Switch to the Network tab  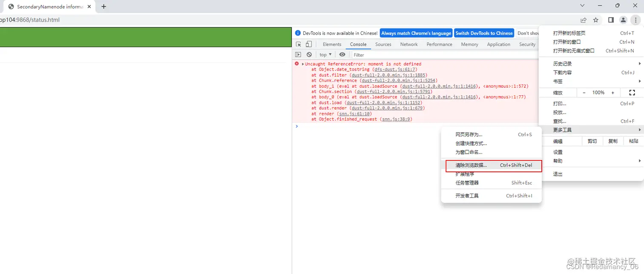[x=409, y=44]
